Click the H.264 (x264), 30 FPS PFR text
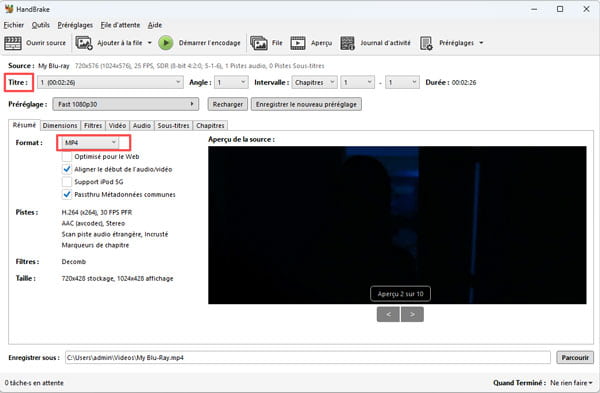This screenshot has width=600, height=393. [x=97, y=212]
